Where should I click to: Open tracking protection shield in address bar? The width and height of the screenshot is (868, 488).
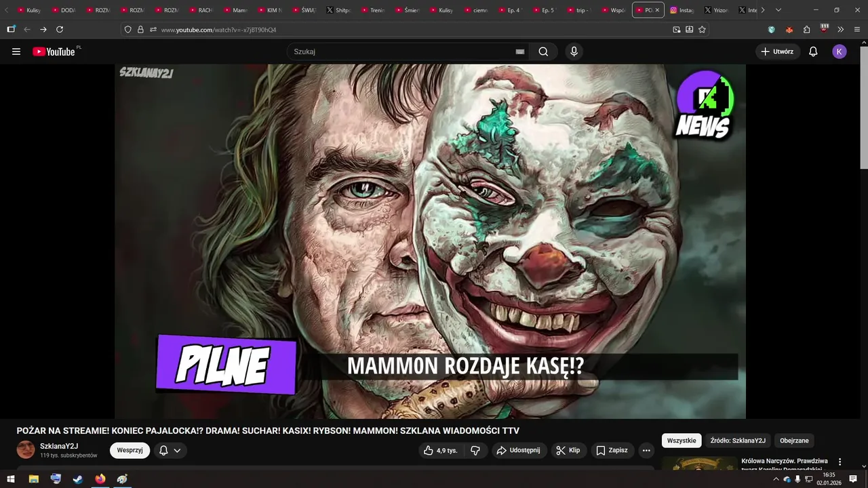click(128, 30)
